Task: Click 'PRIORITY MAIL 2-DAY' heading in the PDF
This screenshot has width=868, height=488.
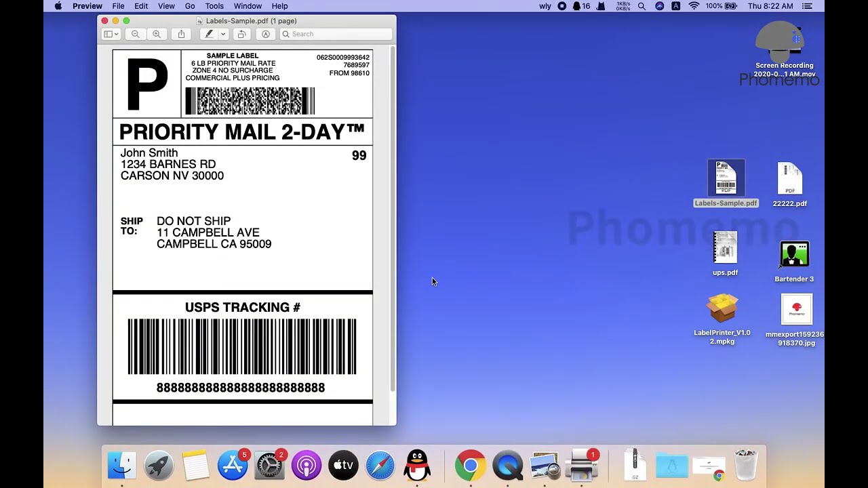Action: click(x=242, y=131)
